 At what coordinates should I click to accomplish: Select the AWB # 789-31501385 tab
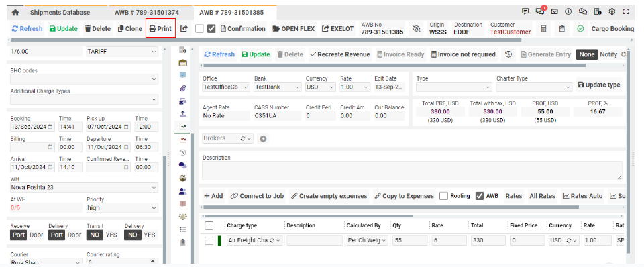(231, 13)
